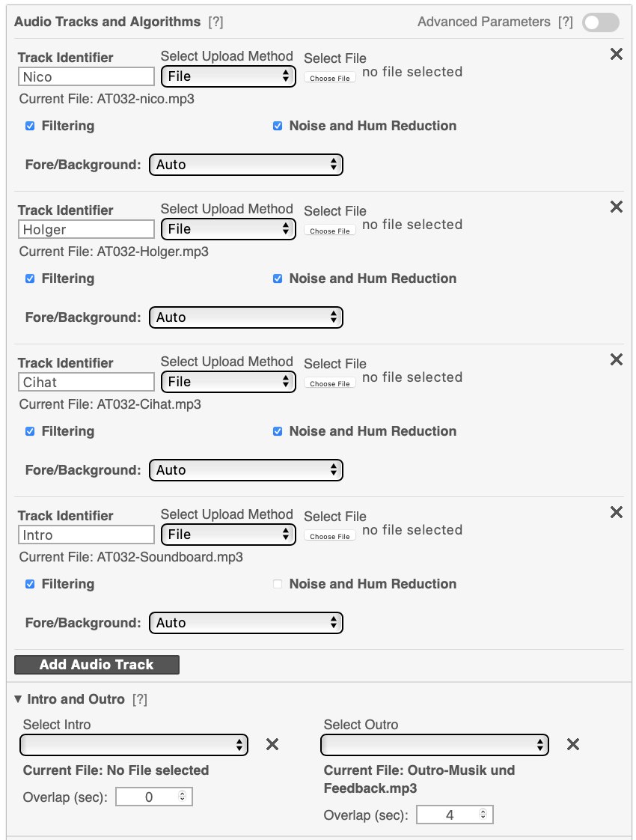636x840 pixels.
Task: Delete the Intro track using the X icon
Action: 617,511
